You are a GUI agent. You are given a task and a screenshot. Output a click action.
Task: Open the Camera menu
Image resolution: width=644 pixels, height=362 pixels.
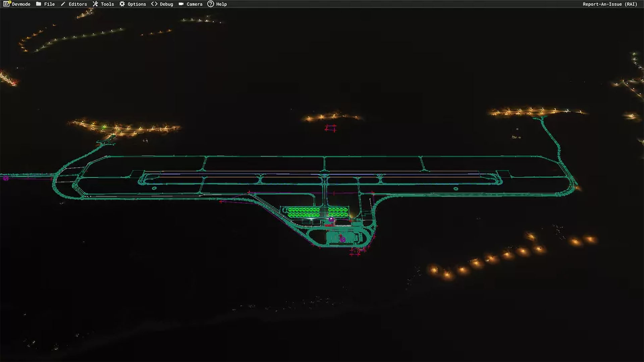click(195, 4)
